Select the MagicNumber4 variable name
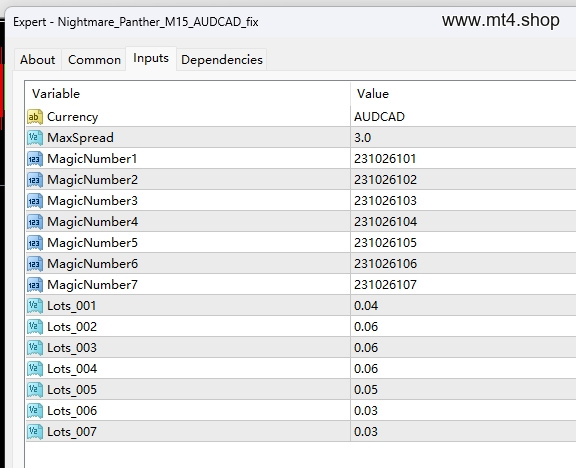 click(93, 222)
